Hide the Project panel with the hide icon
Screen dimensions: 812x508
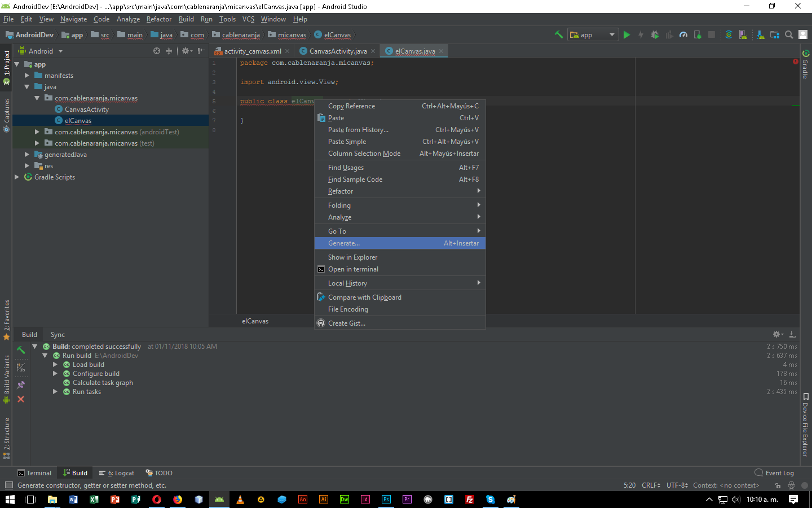(201, 51)
